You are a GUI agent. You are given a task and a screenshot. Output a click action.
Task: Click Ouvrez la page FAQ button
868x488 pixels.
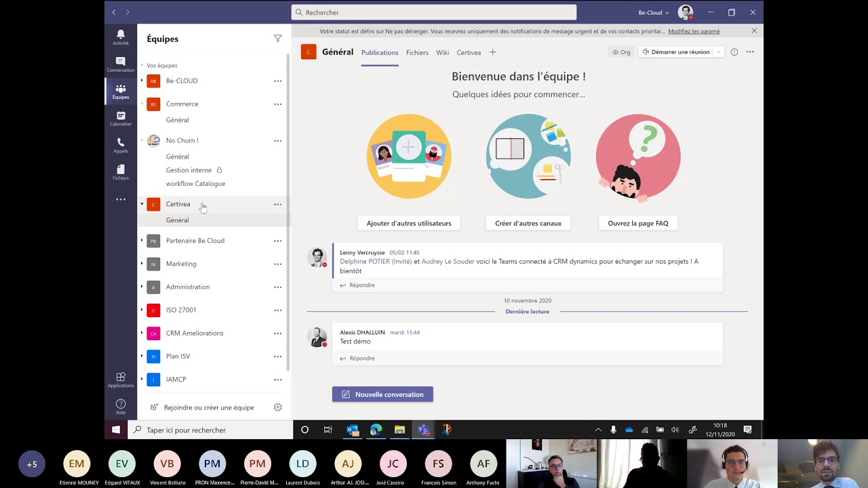pos(638,223)
